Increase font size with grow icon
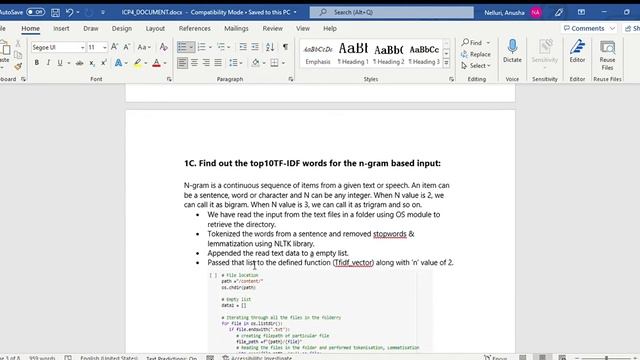Viewport: 640px width, 360px height. pos(115,47)
